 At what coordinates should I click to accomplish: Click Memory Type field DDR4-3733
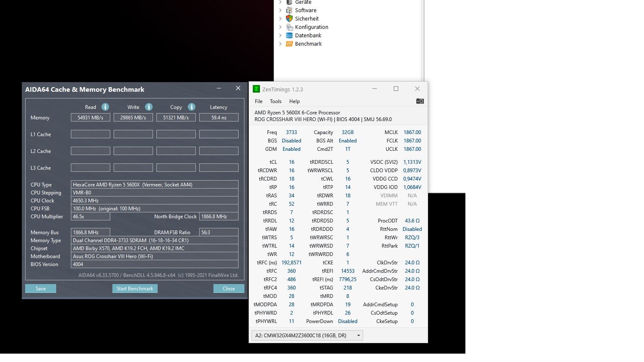pos(155,240)
